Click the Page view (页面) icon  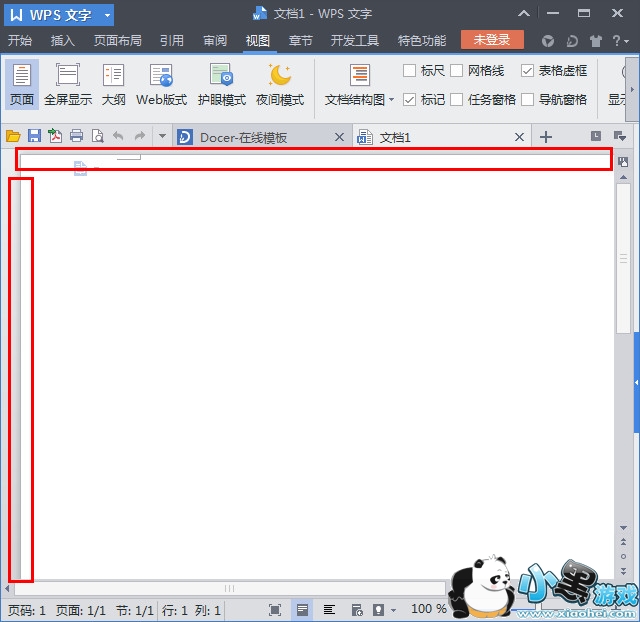pos(22,84)
